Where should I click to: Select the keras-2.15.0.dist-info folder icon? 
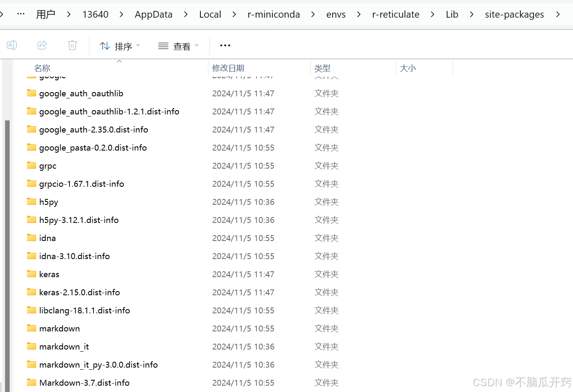(32, 292)
